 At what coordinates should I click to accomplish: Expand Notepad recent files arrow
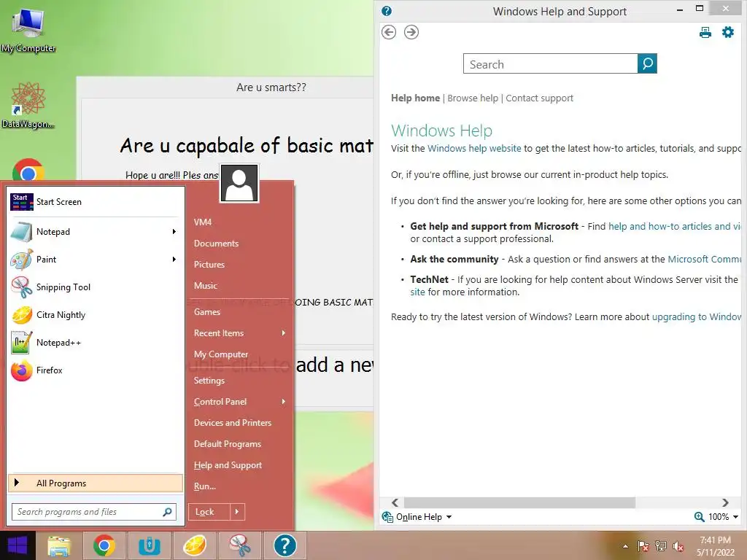click(x=174, y=232)
